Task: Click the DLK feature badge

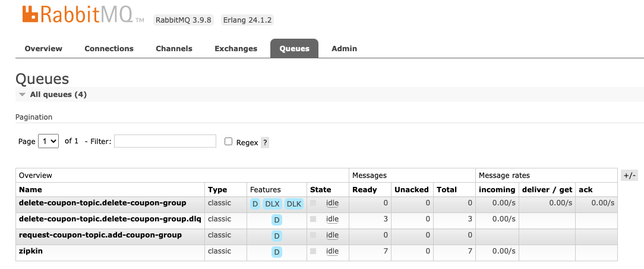Action: (294, 204)
